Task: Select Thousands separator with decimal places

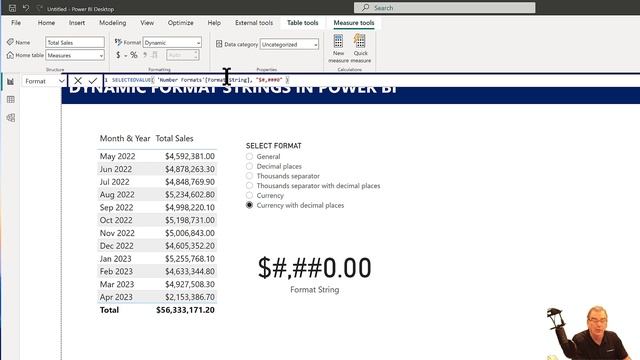Action: tap(249, 186)
